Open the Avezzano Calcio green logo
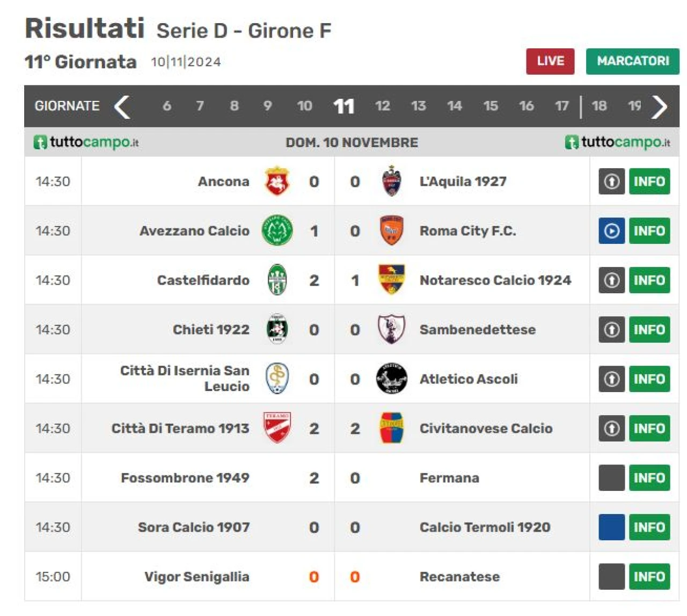 coord(277,230)
